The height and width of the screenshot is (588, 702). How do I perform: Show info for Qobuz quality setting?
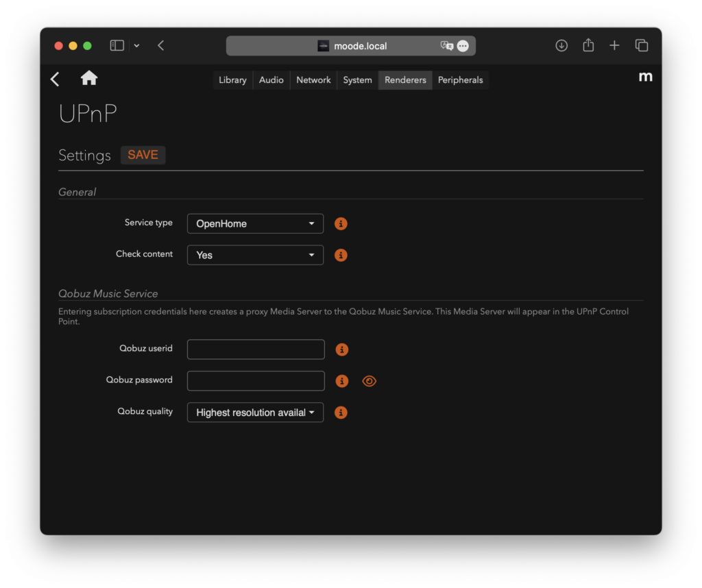coord(341,413)
